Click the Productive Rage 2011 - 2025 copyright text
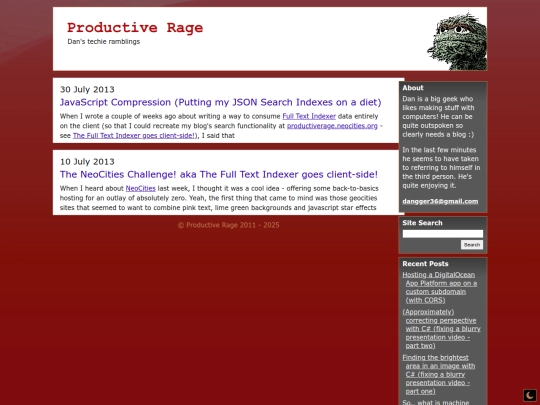 tap(229, 225)
